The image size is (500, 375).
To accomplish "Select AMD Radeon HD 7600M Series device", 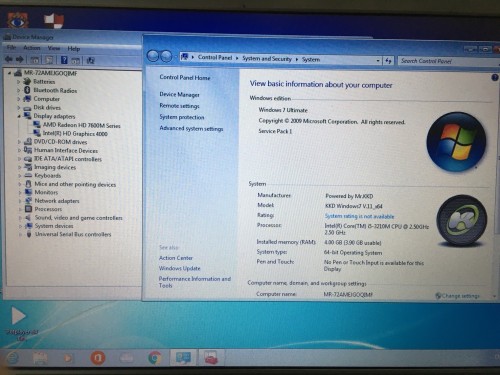I will [x=81, y=125].
